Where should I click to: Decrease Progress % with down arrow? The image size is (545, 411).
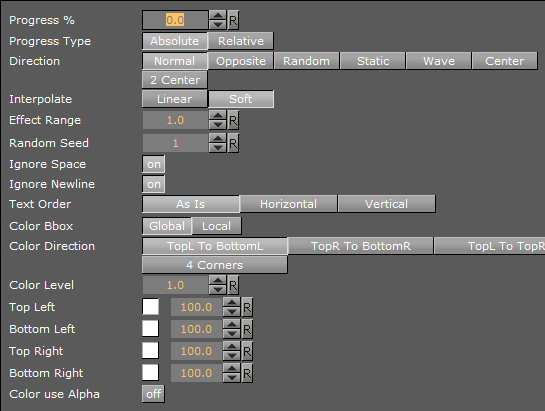tap(218, 25)
